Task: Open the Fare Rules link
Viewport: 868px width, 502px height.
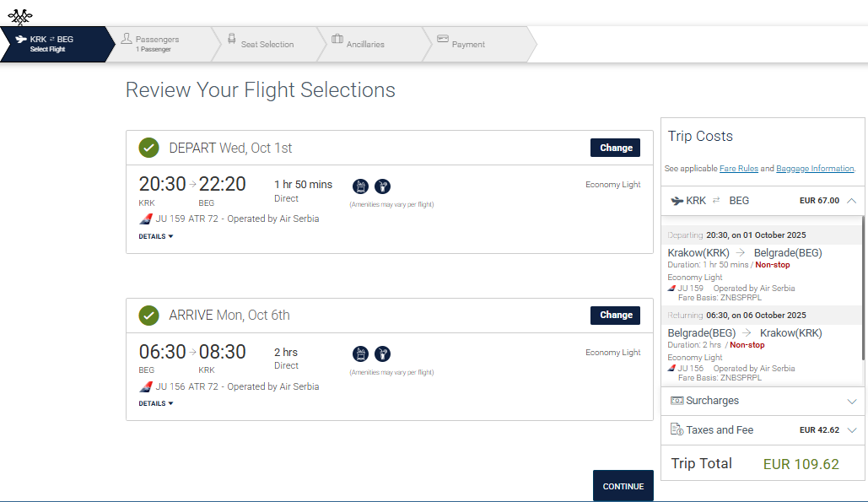Action: coord(738,168)
